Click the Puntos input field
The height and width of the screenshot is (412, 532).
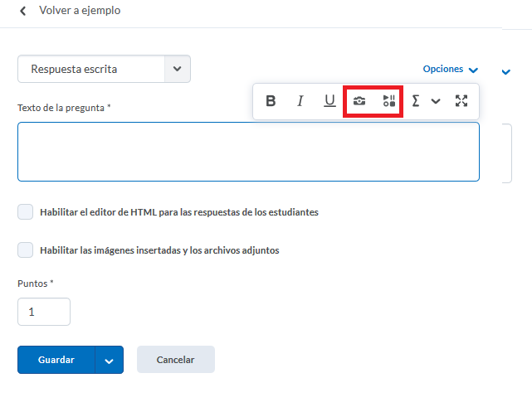(x=44, y=312)
